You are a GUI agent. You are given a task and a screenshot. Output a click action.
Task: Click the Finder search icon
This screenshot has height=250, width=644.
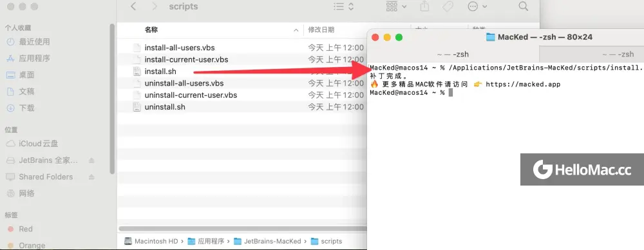click(523, 6)
